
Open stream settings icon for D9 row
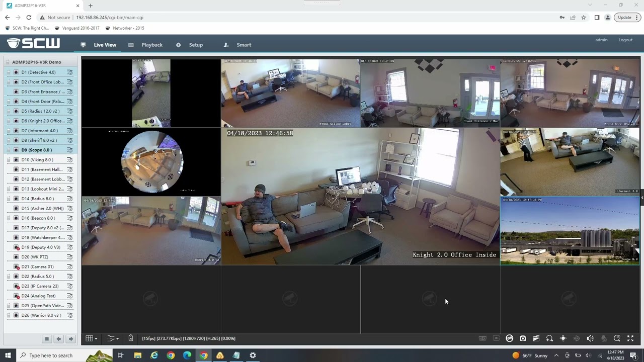(x=70, y=150)
